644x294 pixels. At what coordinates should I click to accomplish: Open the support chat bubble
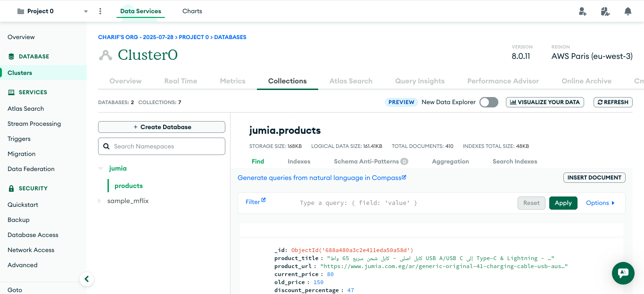(x=623, y=273)
